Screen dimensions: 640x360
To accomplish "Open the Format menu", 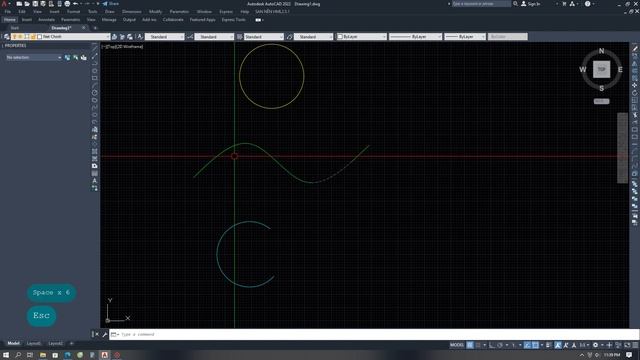I will [73, 12].
